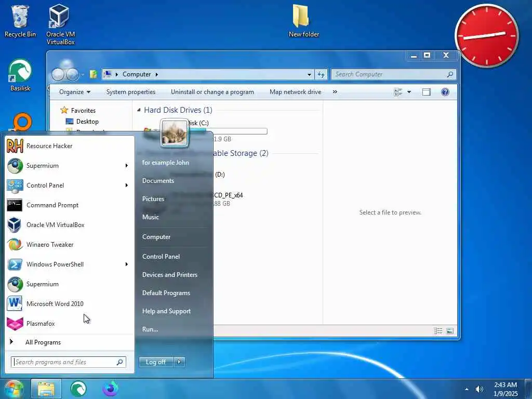The image size is (532, 399).
Task: Click System properties in Explorer toolbar
Action: point(130,92)
